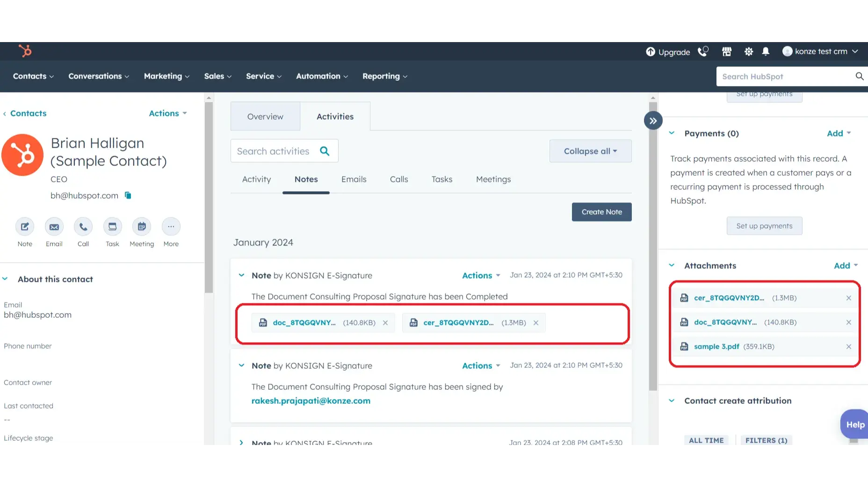Open the Marketing navigation menu
The height and width of the screenshot is (488, 868).
(166, 76)
